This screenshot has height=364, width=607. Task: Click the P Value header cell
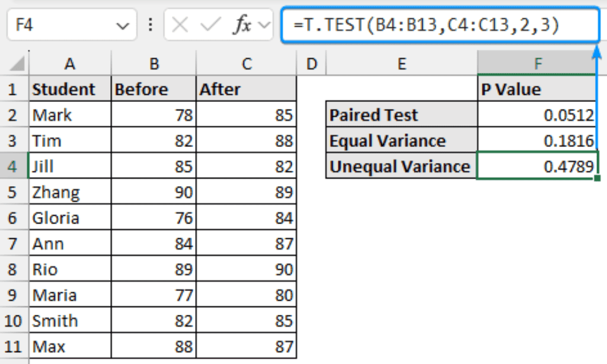point(537,90)
